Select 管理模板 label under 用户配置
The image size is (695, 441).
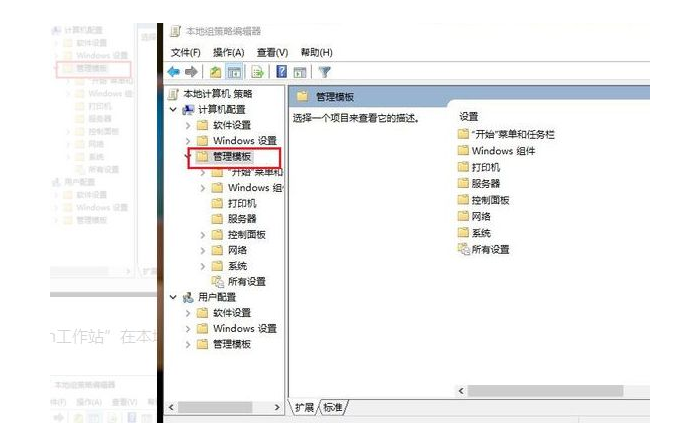click(x=232, y=344)
